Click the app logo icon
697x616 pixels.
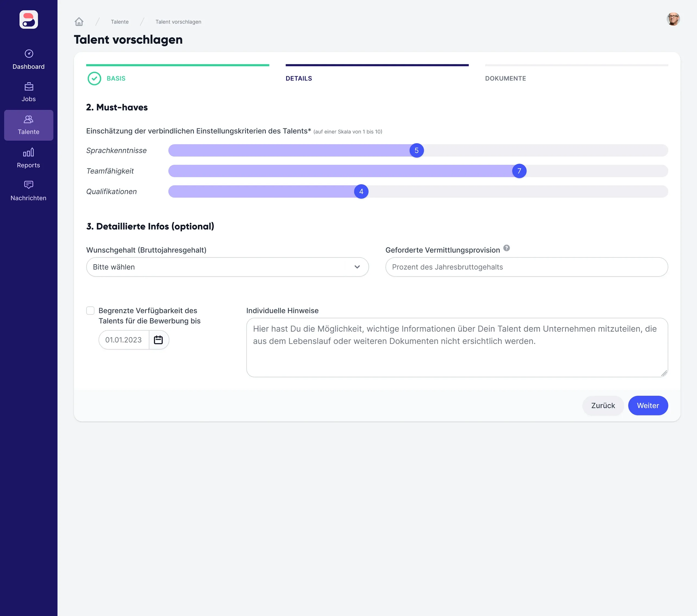point(29,19)
